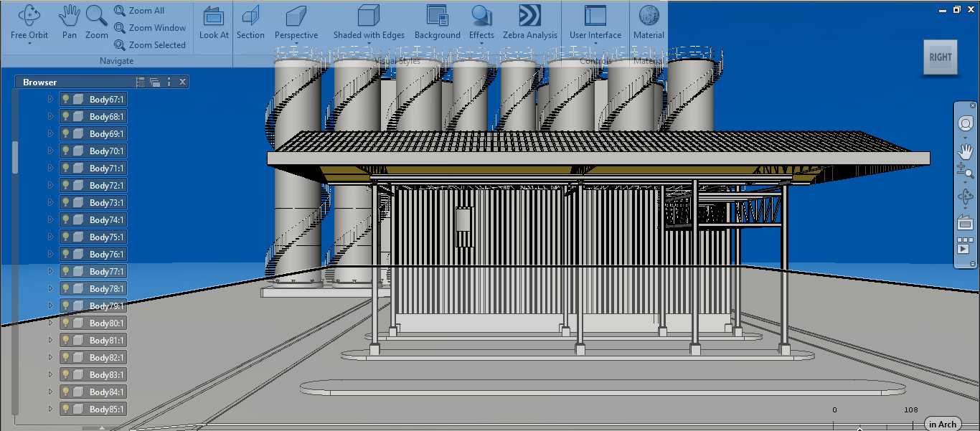Screen dimensions: 980x431
Task: Click the Perspective view icon
Action: tap(296, 16)
